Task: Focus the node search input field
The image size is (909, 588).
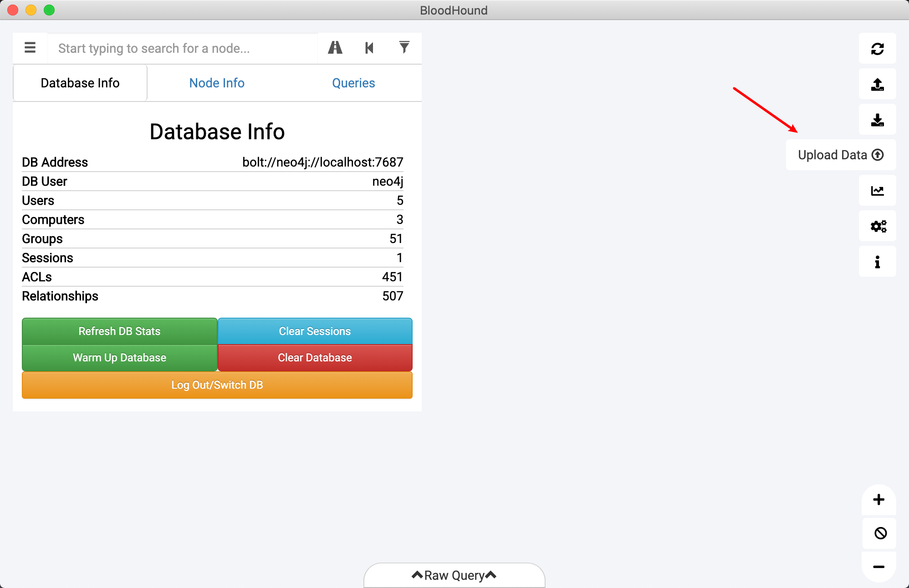Action: coord(182,48)
